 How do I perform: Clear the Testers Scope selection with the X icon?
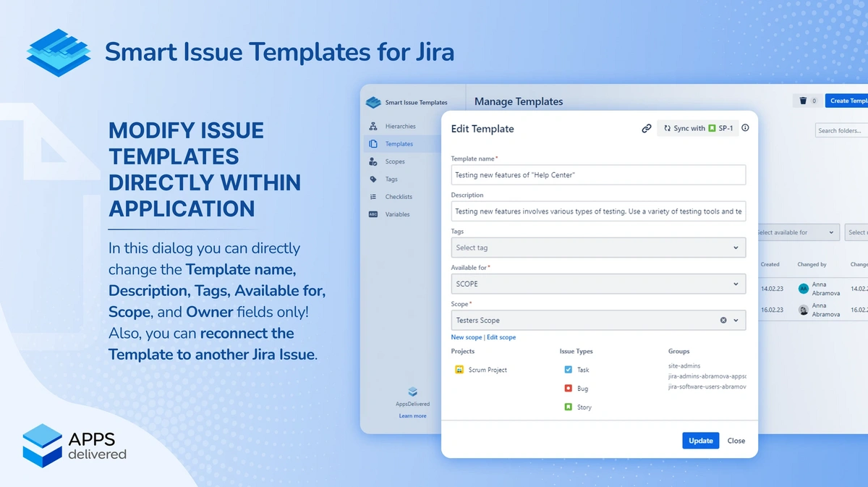[x=723, y=321]
